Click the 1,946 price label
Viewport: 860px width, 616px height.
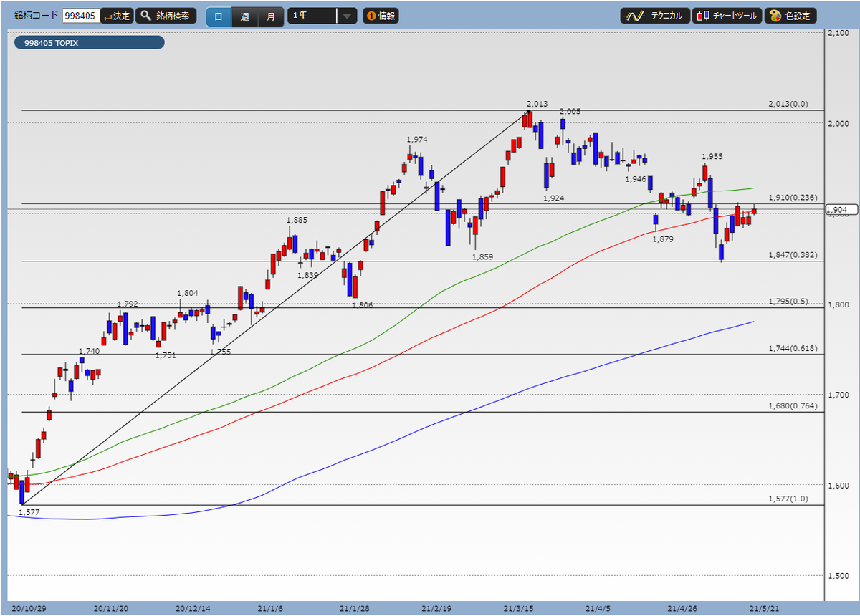point(636,179)
